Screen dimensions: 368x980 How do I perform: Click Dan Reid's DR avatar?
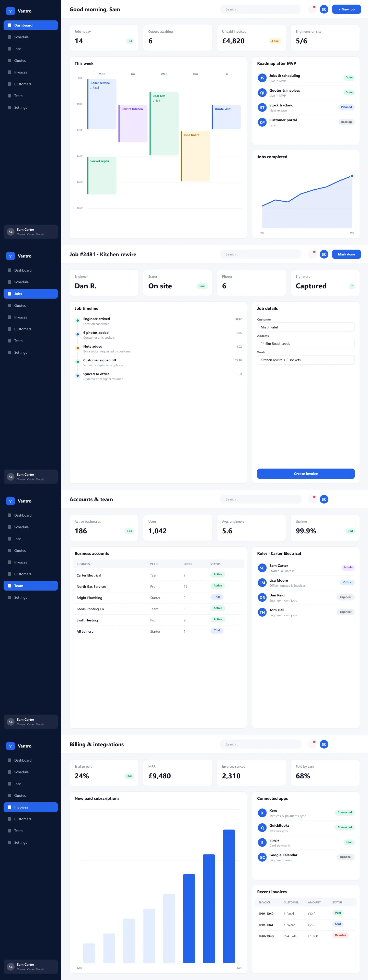coord(262,598)
